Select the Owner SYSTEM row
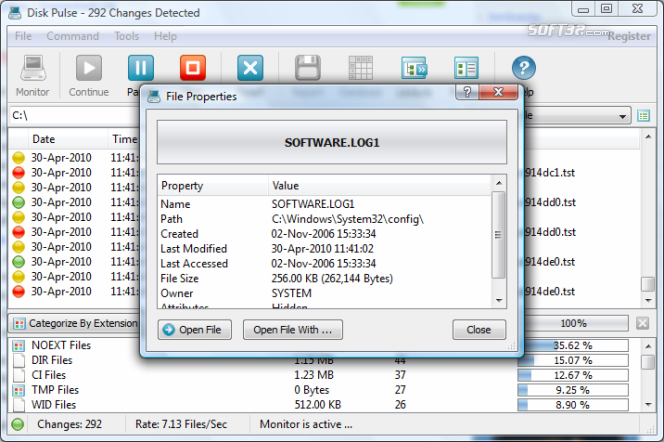Viewport: 664px width, 442px height. [x=324, y=293]
